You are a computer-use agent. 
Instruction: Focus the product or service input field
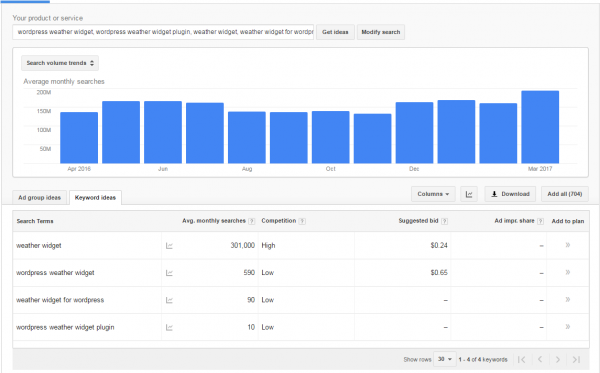[163, 32]
